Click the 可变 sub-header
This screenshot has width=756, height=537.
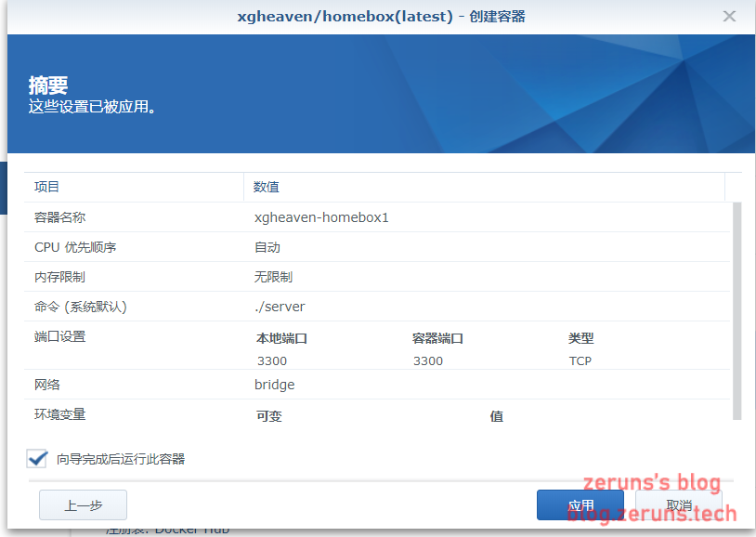pyautogui.click(x=269, y=416)
